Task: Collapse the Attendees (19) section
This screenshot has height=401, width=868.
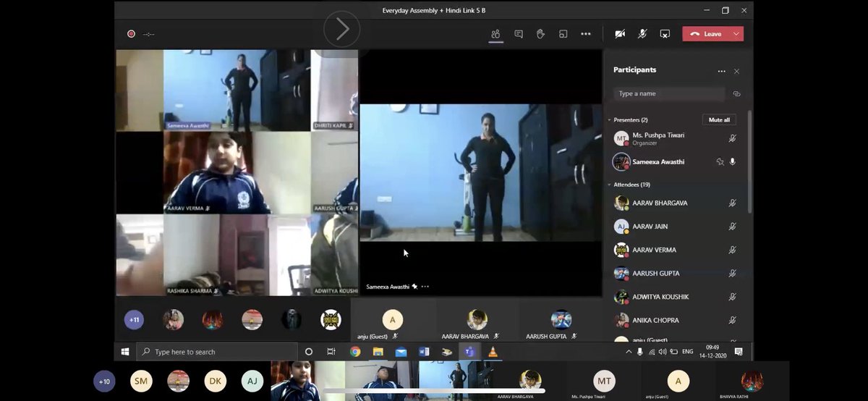Action: coord(609,185)
